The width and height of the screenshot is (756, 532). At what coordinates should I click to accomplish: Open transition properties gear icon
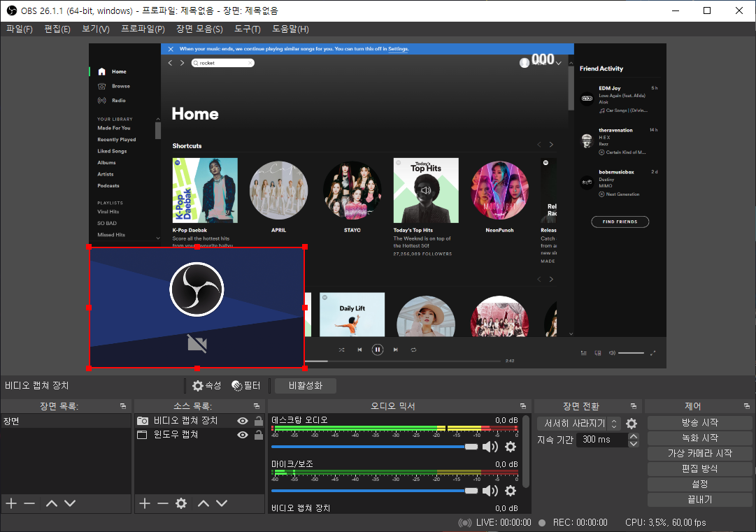(631, 424)
